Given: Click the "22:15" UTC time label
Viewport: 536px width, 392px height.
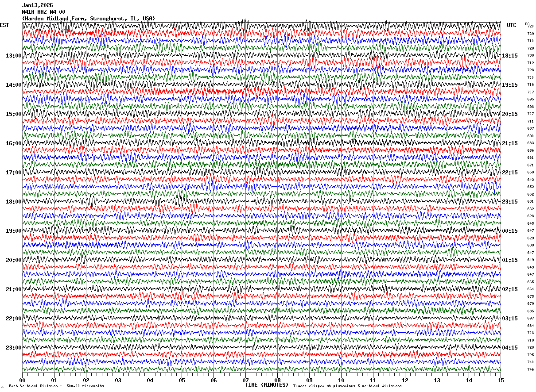Looking at the screenshot, I should point(510,173).
